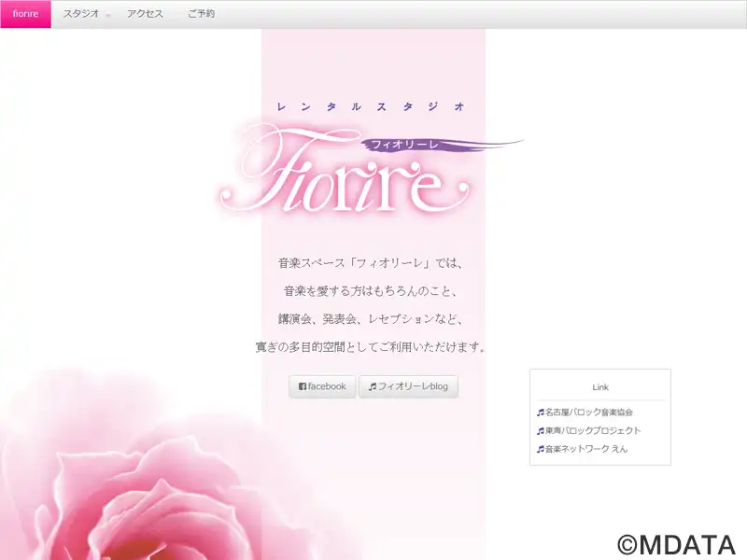This screenshot has height=560, width=747.
Task: Click music note icon beside 名古屋バロック音楽協会
Action: [x=540, y=412]
